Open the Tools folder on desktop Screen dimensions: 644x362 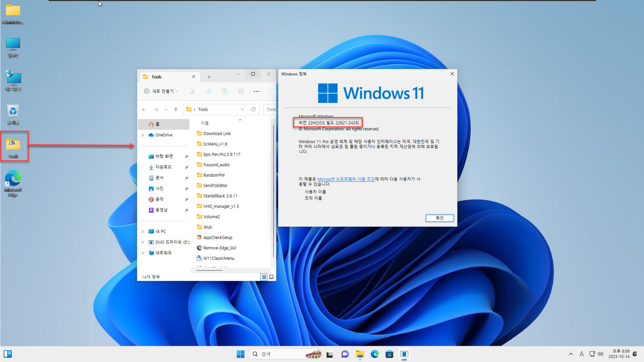[13, 147]
